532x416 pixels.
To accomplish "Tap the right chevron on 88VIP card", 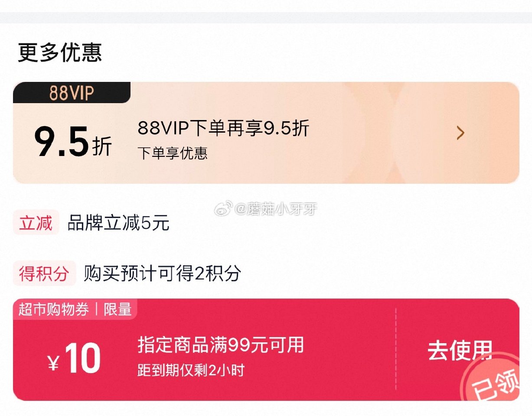I will pos(460,133).
